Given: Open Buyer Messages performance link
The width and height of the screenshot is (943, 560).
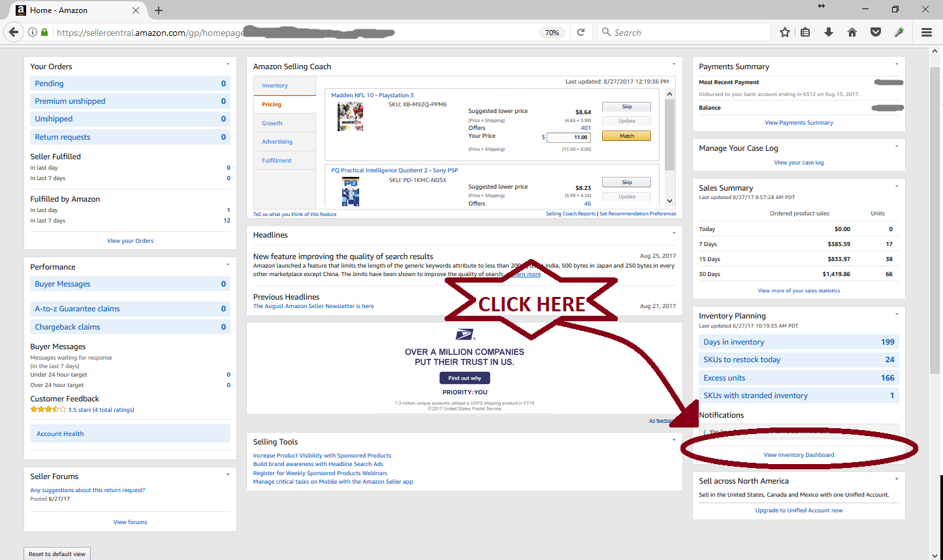Looking at the screenshot, I should (x=130, y=284).
